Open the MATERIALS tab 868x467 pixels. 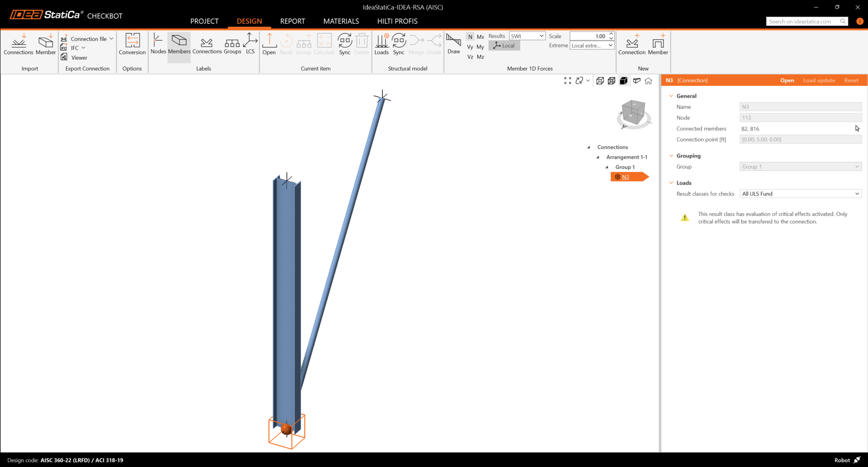pos(341,21)
